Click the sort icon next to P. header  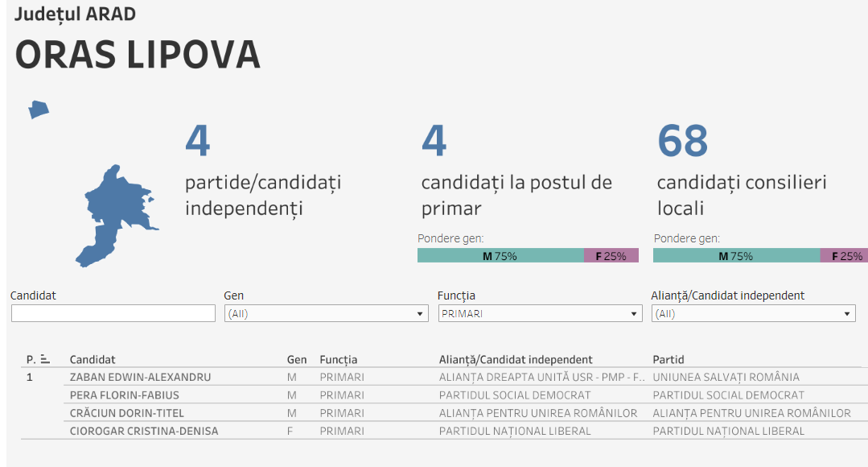[45, 360]
